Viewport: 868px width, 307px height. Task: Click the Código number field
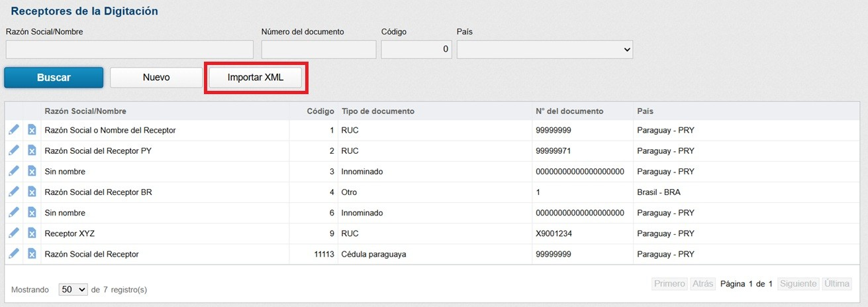416,50
